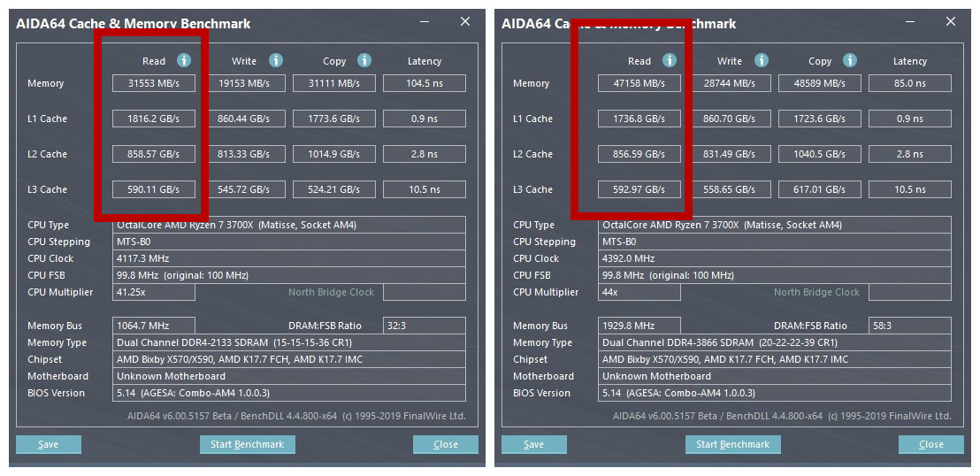
Task: Click Write info icon in left window
Action: pyautogui.click(x=276, y=60)
